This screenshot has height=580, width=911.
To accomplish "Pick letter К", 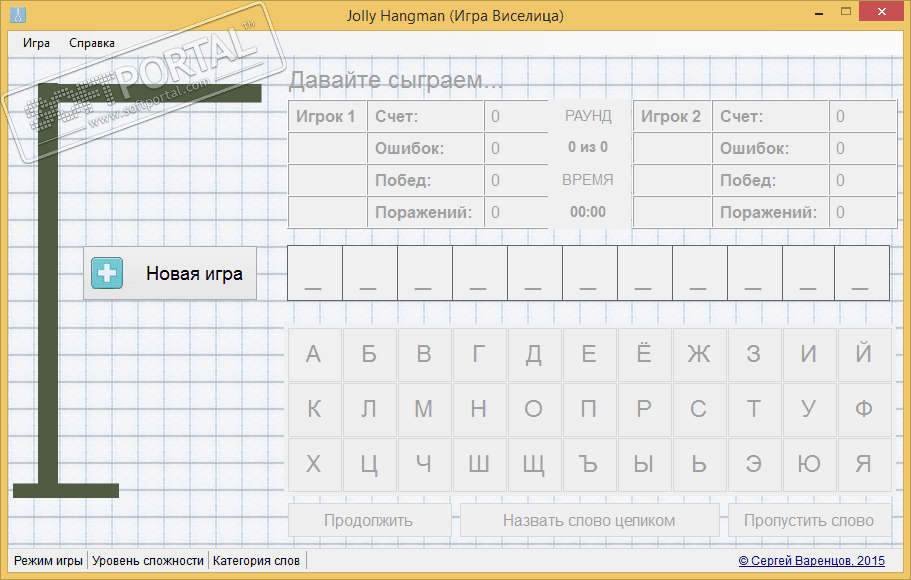I will tap(313, 410).
